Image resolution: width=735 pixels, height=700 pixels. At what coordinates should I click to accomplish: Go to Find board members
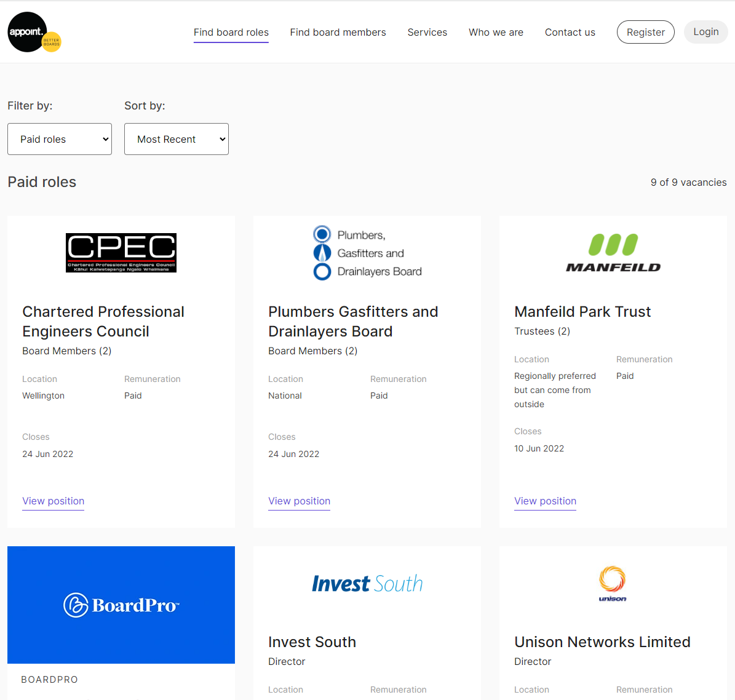click(x=338, y=33)
